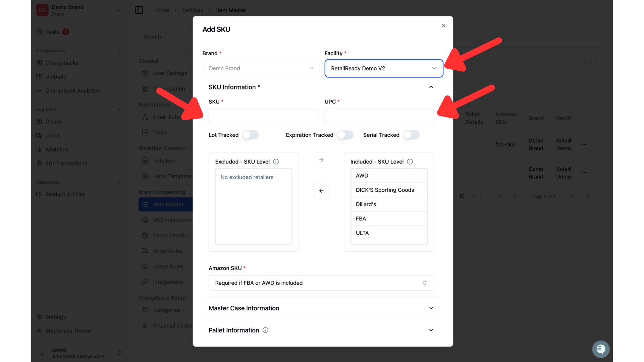Open the Facility dropdown

[x=384, y=68]
